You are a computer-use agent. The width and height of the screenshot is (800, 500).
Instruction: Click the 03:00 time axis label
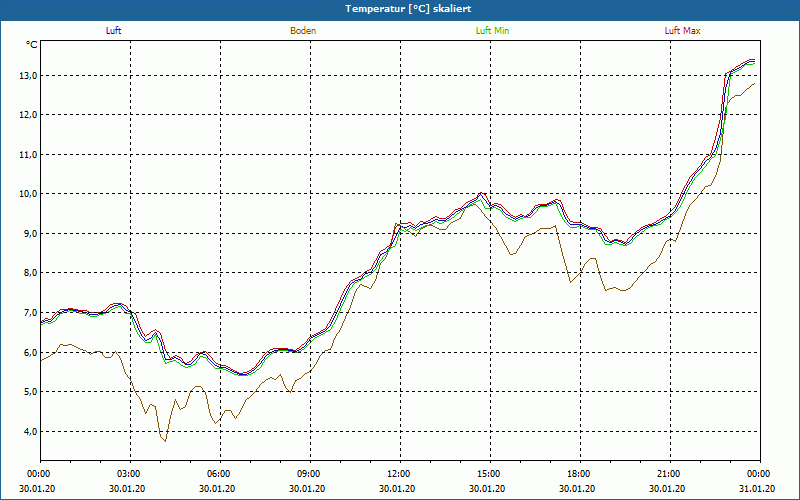(128, 474)
